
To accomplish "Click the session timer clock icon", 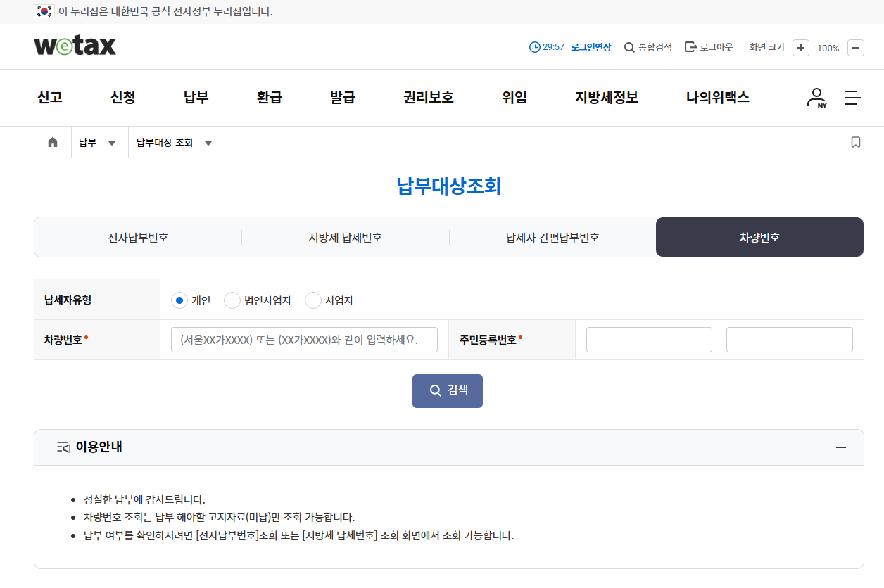I will (x=535, y=47).
